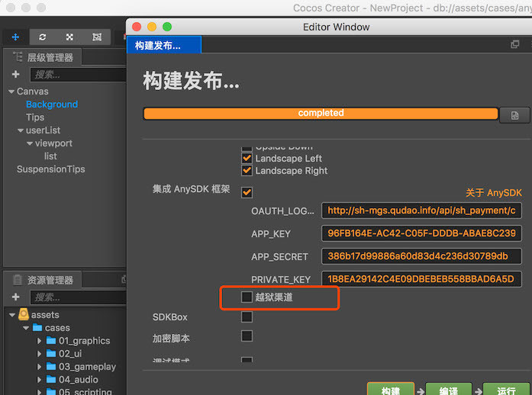Focus the hierarchy search field
Viewport: 532px width, 395px height.
click(78, 75)
